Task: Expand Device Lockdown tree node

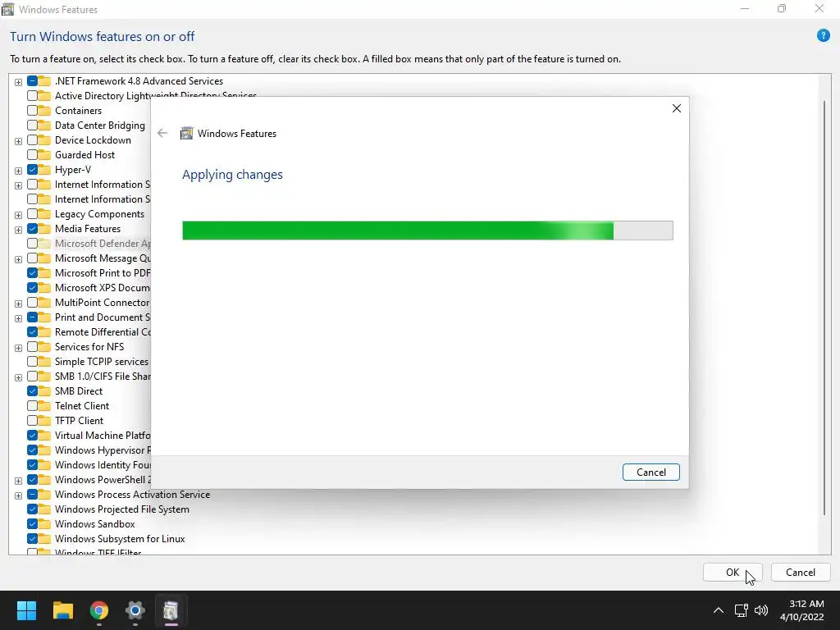Action: (x=18, y=141)
